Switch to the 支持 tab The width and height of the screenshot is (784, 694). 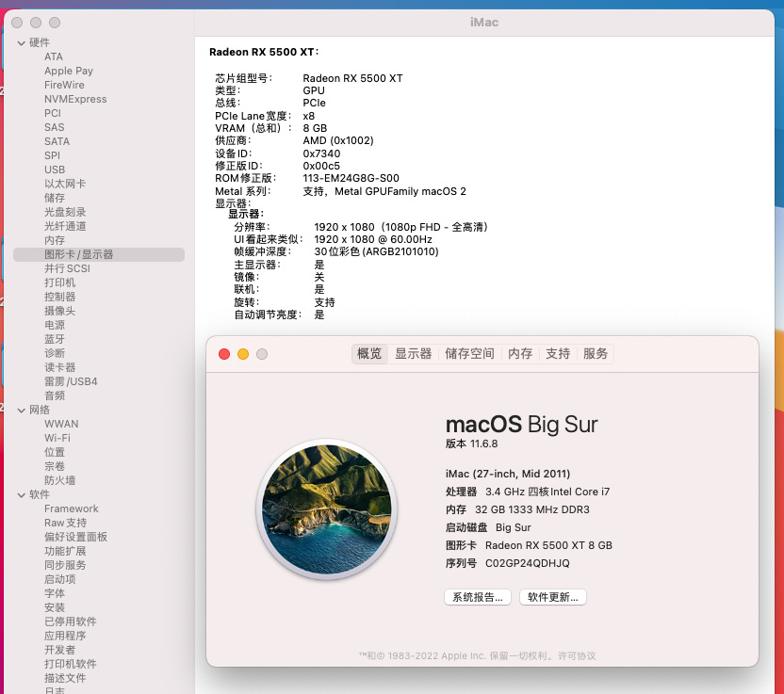click(x=558, y=354)
